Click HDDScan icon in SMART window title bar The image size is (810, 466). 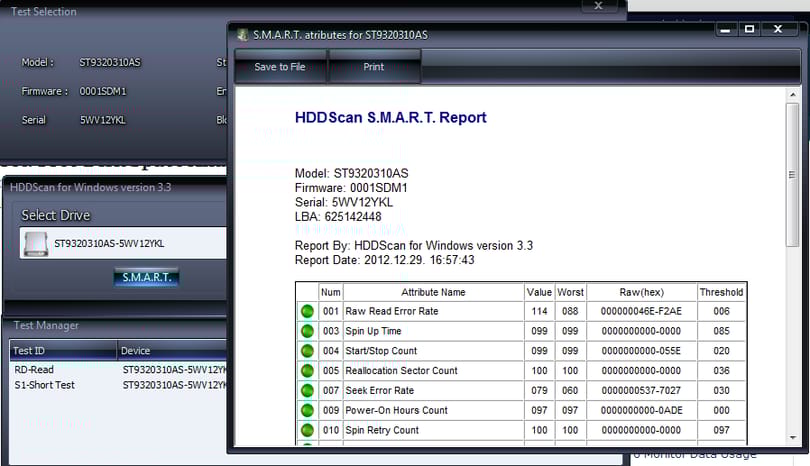tap(242, 35)
